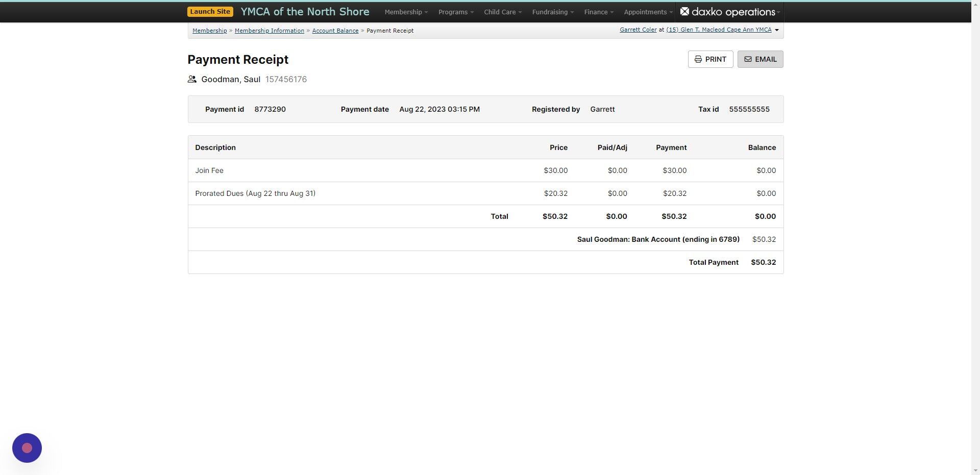Viewport: 980px width, 475px height.
Task: Open the Glen T. Macleod Cape Ann YMCA link
Action: tap(719, 30)
